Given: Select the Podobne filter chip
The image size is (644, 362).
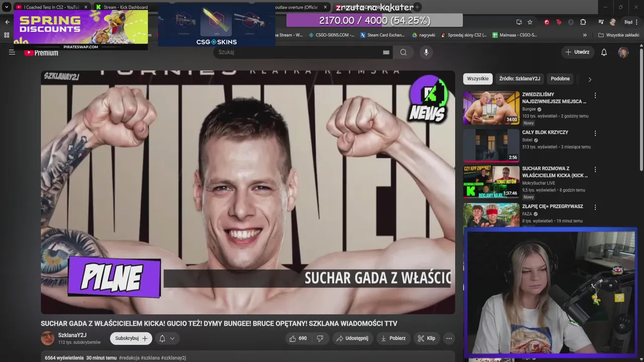Looking at the screenshot, I should pyautogui.click(x=560, y=79).
